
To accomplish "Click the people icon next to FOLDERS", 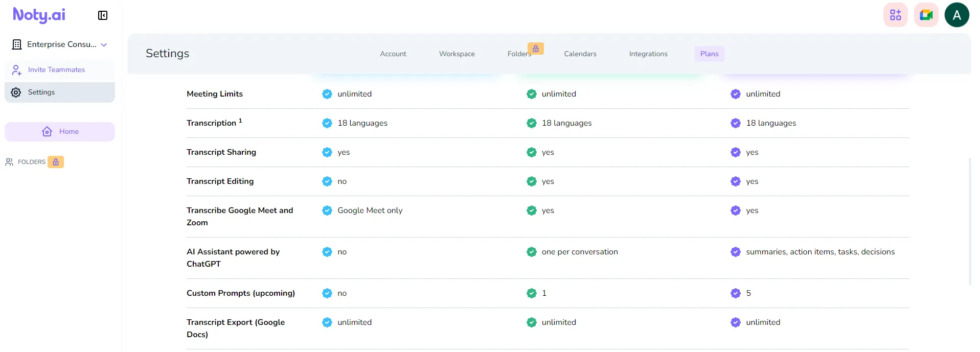I will coord(9,162).
